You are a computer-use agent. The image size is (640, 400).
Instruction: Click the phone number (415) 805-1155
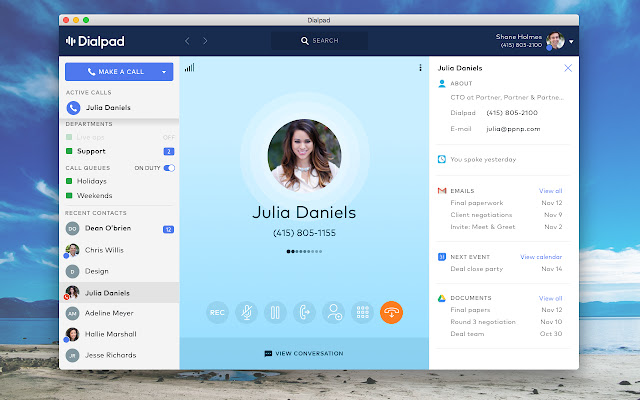pos(304,233)
